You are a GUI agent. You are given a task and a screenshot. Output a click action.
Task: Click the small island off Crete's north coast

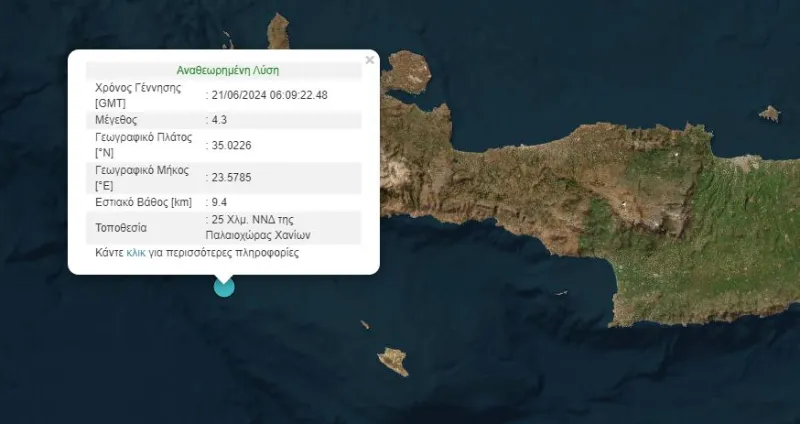(x=769, y=113)
